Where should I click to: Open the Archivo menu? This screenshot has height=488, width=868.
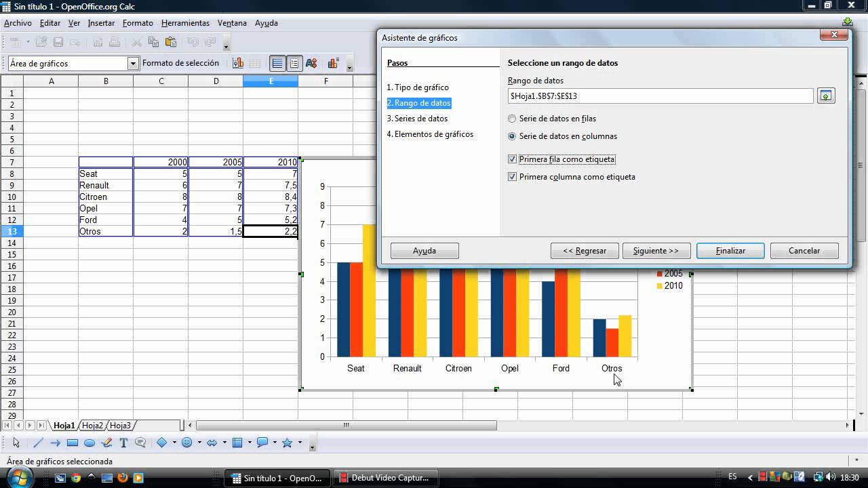[x=18, y=23]
